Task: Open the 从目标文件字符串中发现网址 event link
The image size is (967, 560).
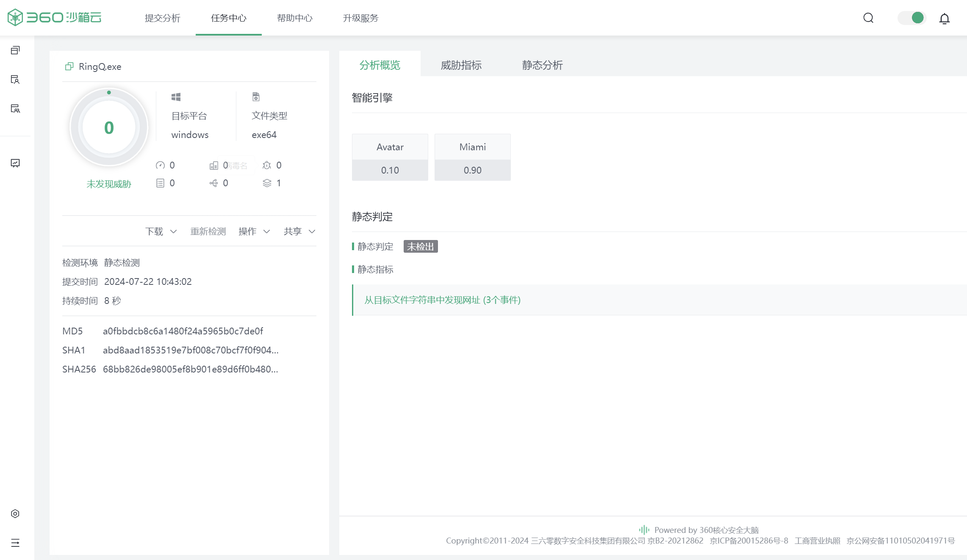Action: click(x=442, y=300)
